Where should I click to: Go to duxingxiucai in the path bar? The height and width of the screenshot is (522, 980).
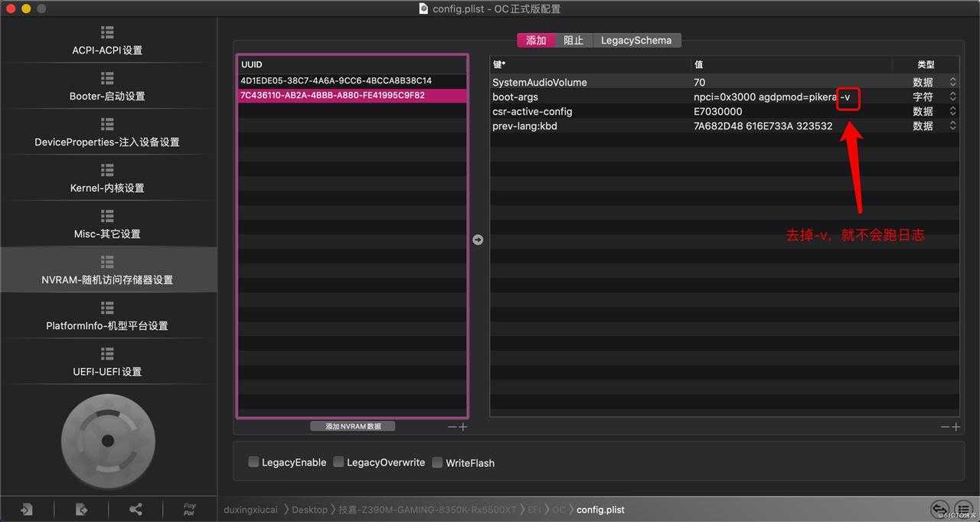pos(250,509)
